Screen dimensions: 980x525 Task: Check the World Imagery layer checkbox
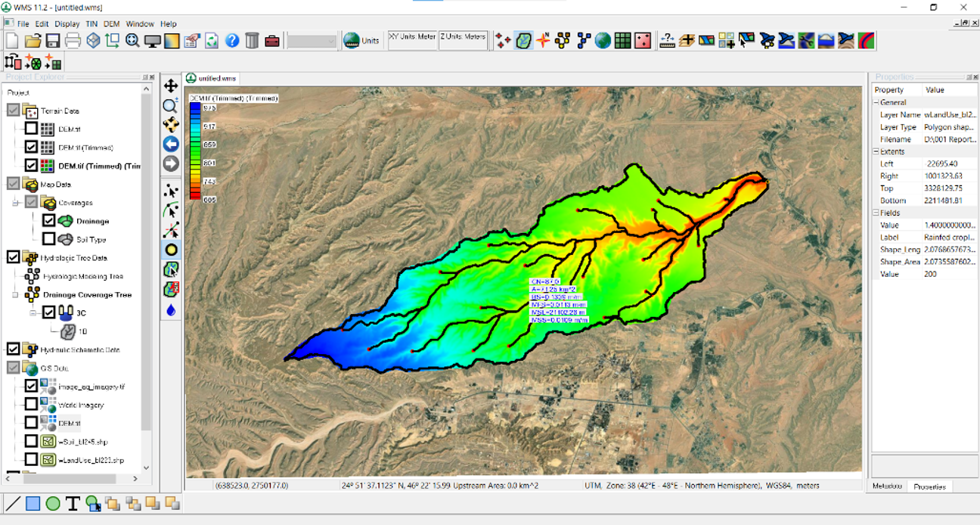(x=31, y=405)
